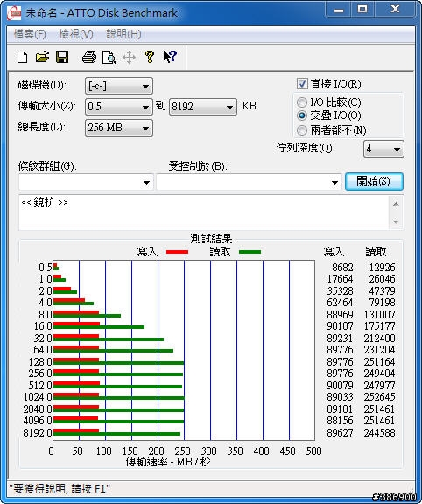Select the I/O 比較(C) radio option

pos(302,102)
